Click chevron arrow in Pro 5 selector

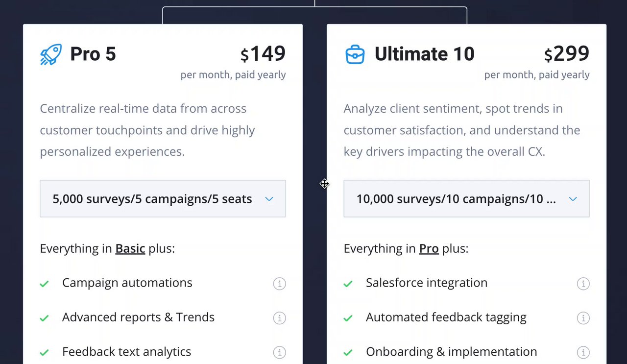point(269,199)
